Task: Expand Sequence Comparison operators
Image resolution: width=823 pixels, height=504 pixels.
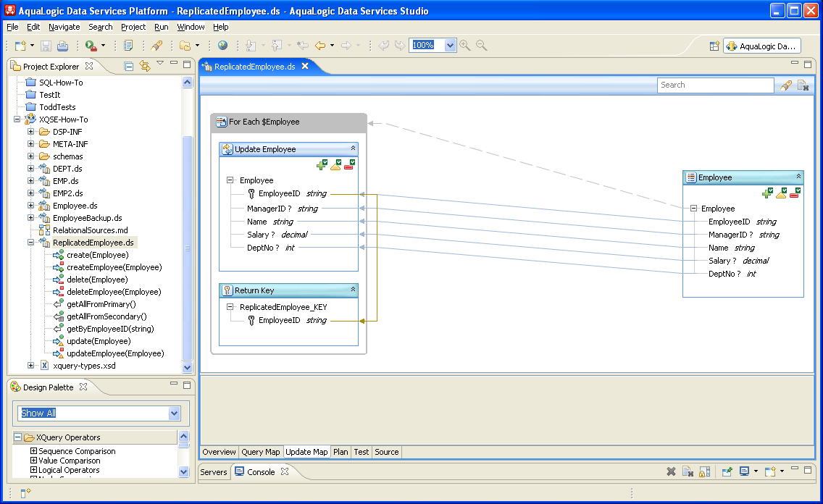Action: pos(33,451)
